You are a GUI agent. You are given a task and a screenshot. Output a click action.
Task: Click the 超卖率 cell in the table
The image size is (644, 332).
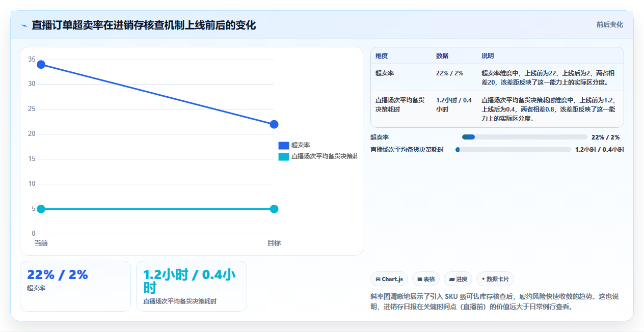click(385, 73)
